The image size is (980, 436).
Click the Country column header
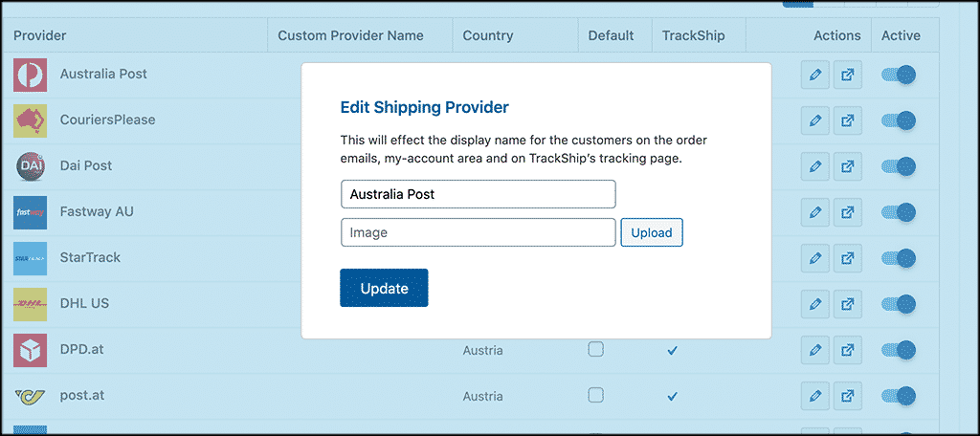click(x=488, y=35)
